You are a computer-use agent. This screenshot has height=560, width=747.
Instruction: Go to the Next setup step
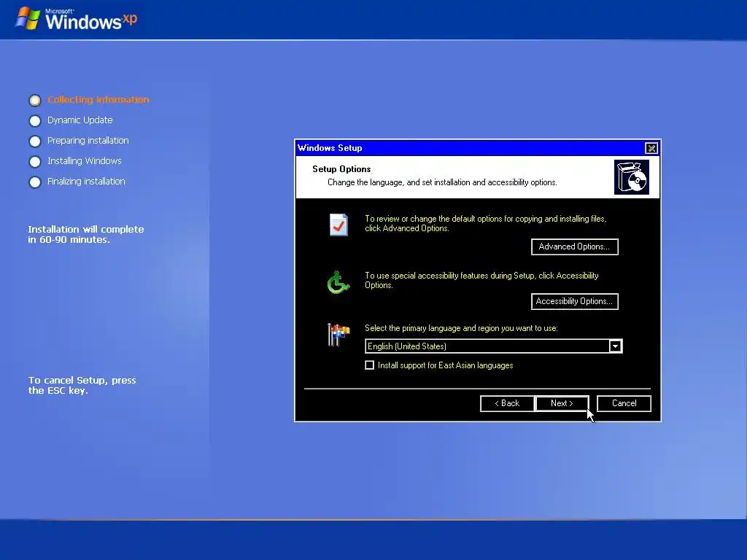(x=562, y=403)
